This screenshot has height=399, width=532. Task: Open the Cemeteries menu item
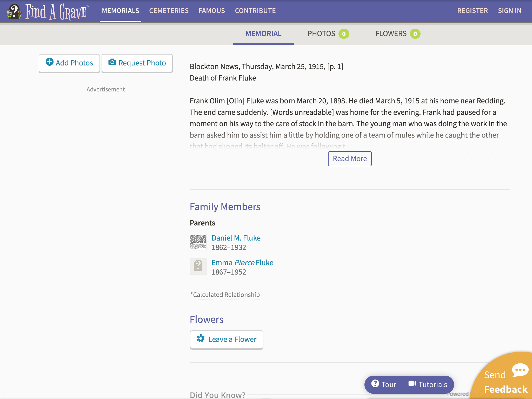(169, 11)
